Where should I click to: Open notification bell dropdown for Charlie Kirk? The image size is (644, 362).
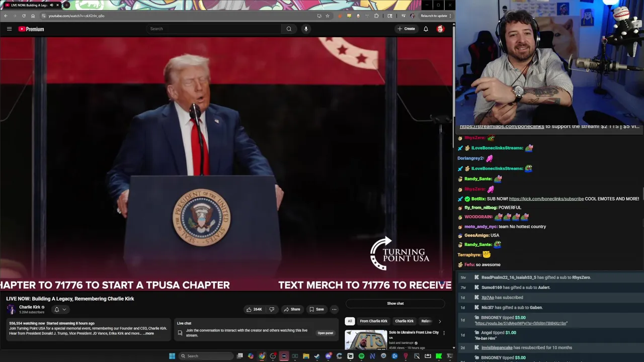(60, 309)
